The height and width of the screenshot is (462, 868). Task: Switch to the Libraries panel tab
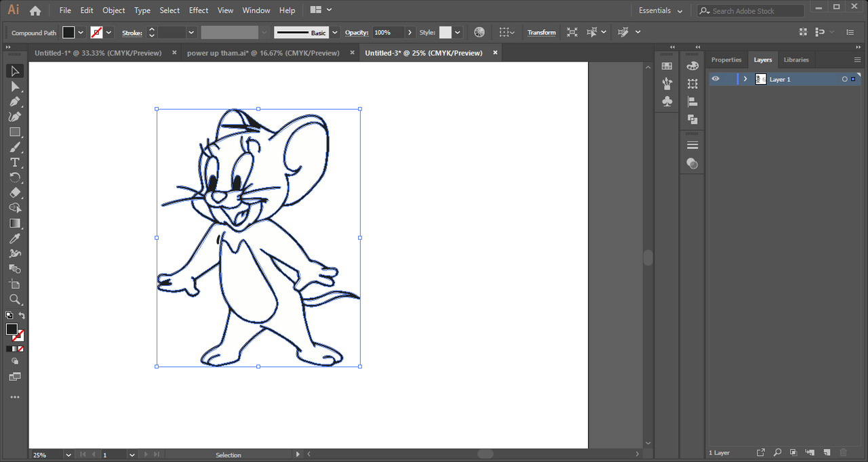[796, 60]
